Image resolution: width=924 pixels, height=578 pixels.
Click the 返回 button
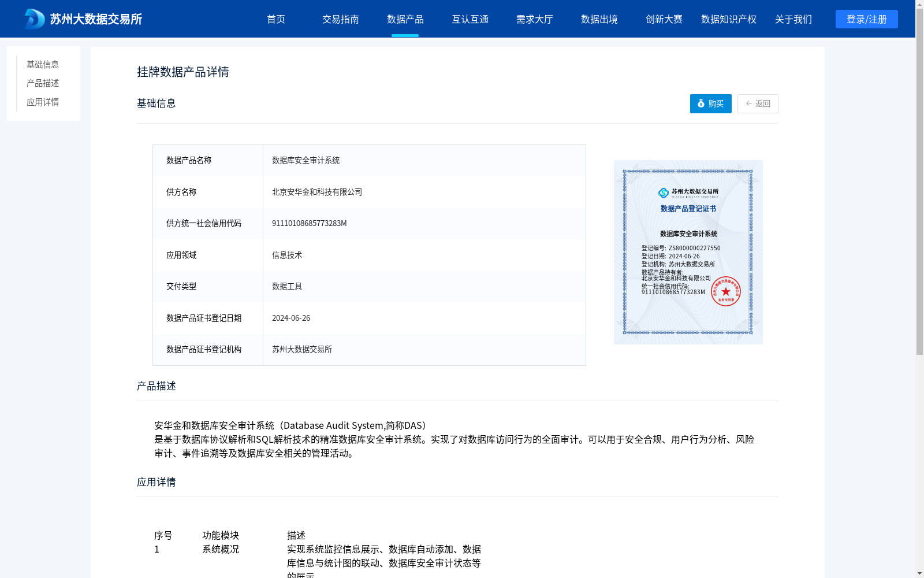[x=758, y=103]
